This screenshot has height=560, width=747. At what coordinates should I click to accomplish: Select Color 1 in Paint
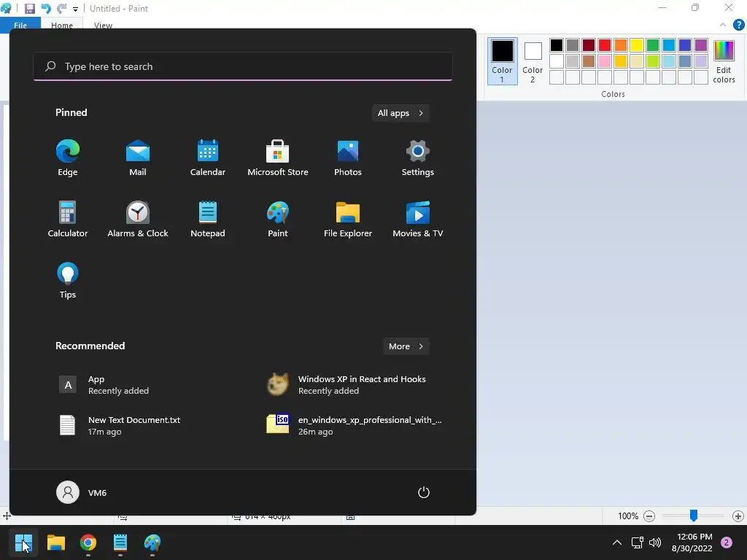click(x=502, y=61)
